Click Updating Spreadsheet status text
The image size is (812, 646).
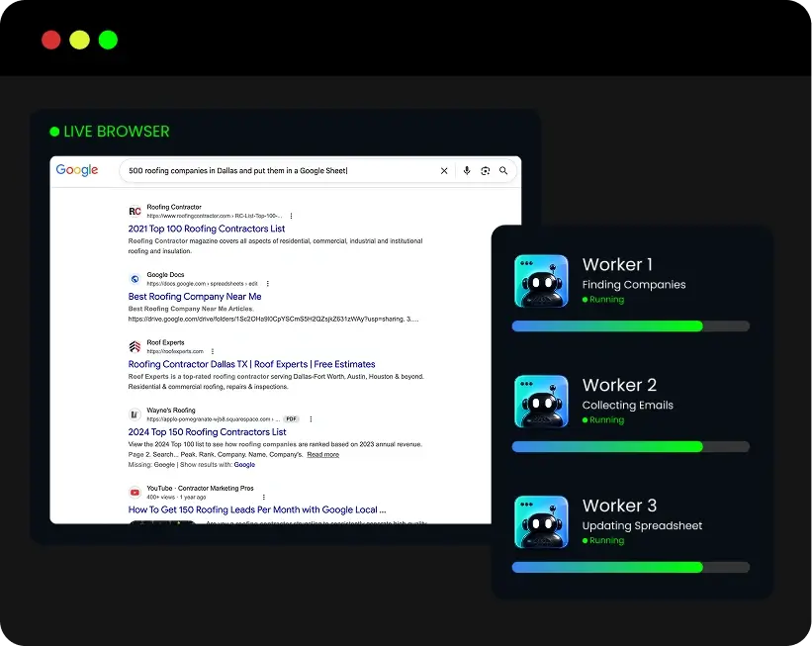(x=642, y=526)
